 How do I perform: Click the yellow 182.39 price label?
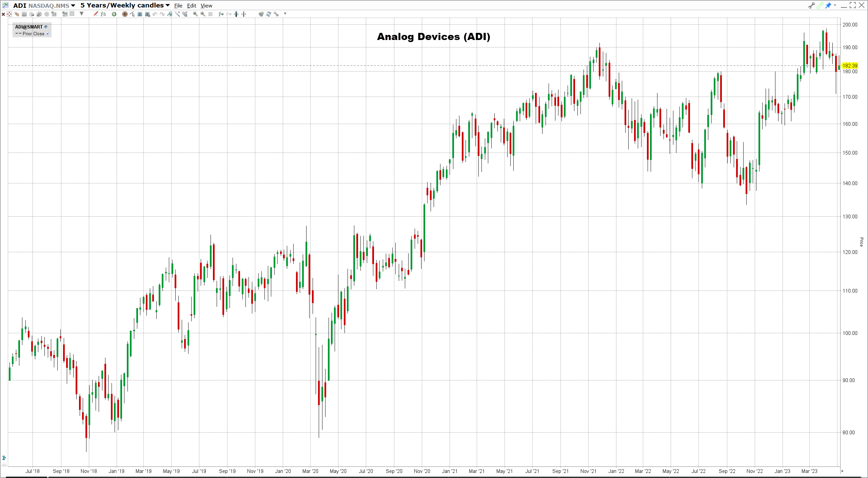point(850,65)
